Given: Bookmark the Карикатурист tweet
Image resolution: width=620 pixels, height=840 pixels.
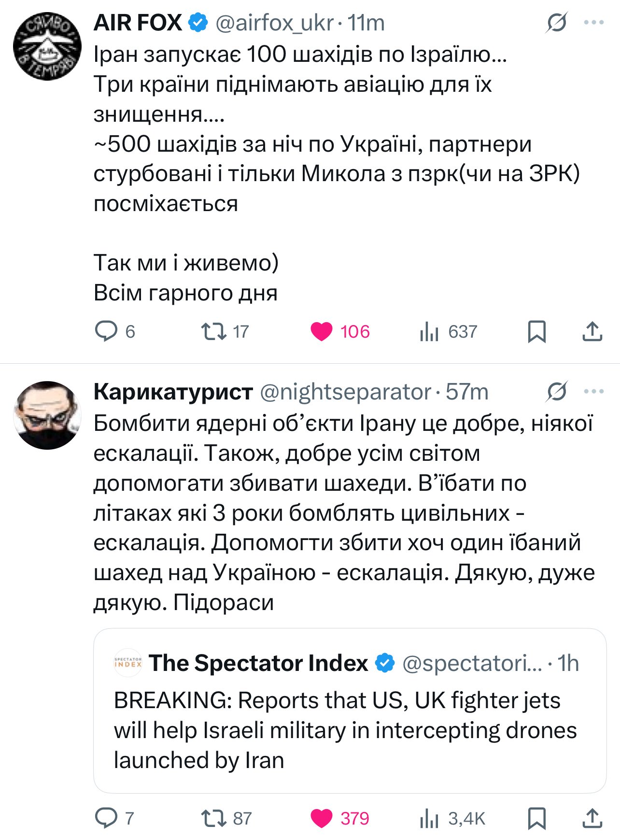Looking at the screenshot, I should pos(537,818).
